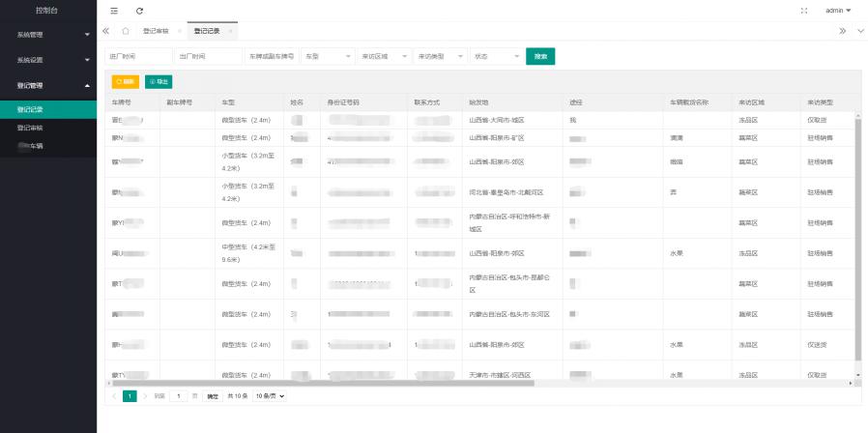This screenshot has width=868, height=433.
Task: Select the 10 条/页 page size dropdown
Action: coord(270,396)
